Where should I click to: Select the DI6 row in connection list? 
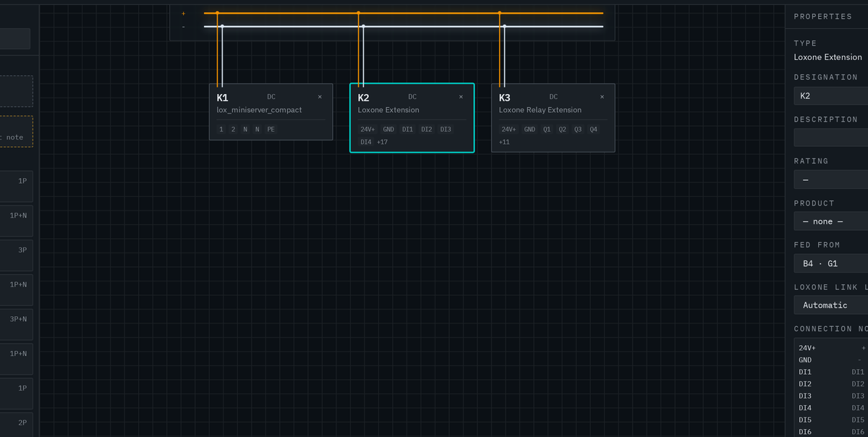tap(832, 431)
